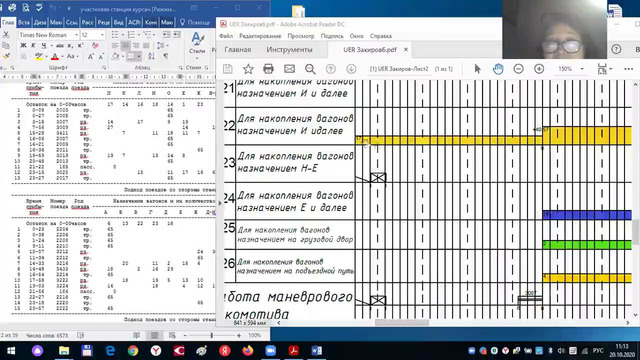Click magnifier Find icon in Acrobat
This screenshot has height=360, width=640.
click(x=310, y=69)
